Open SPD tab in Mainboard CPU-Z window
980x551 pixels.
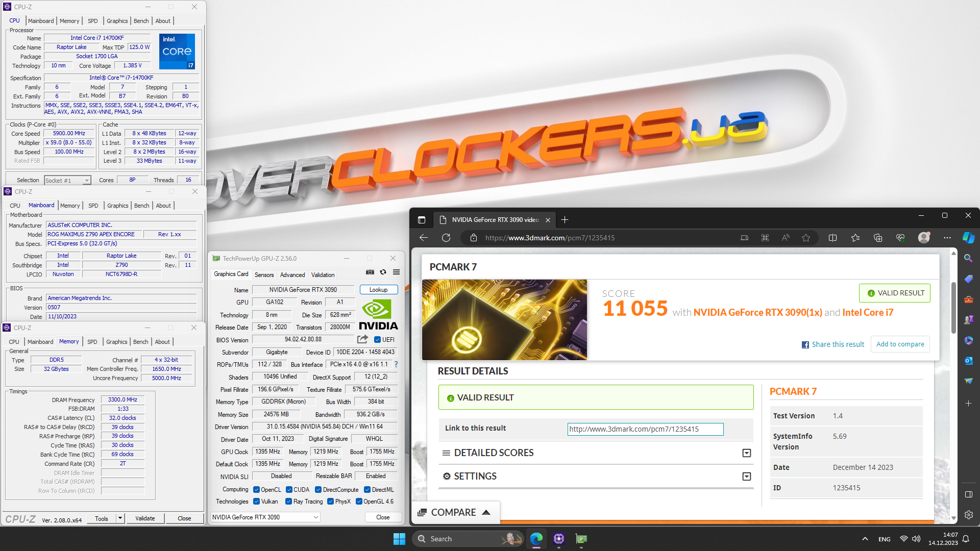click(x=93, y=206)
